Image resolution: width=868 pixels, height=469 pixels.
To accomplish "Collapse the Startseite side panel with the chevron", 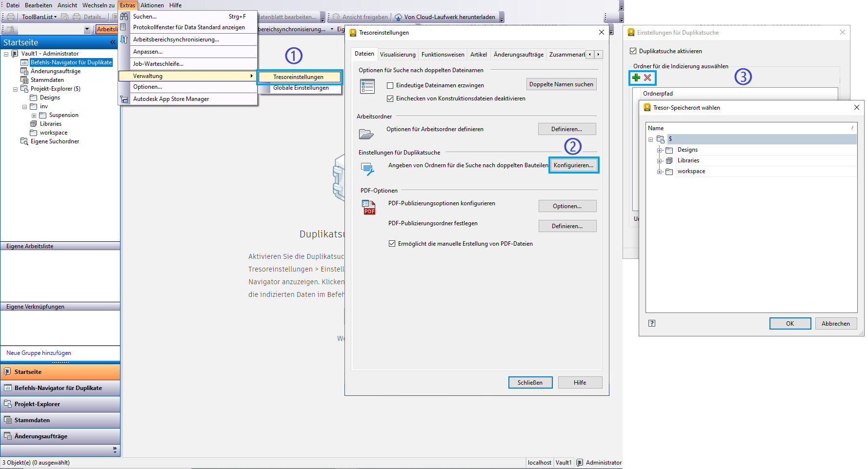I will [113, 42].
